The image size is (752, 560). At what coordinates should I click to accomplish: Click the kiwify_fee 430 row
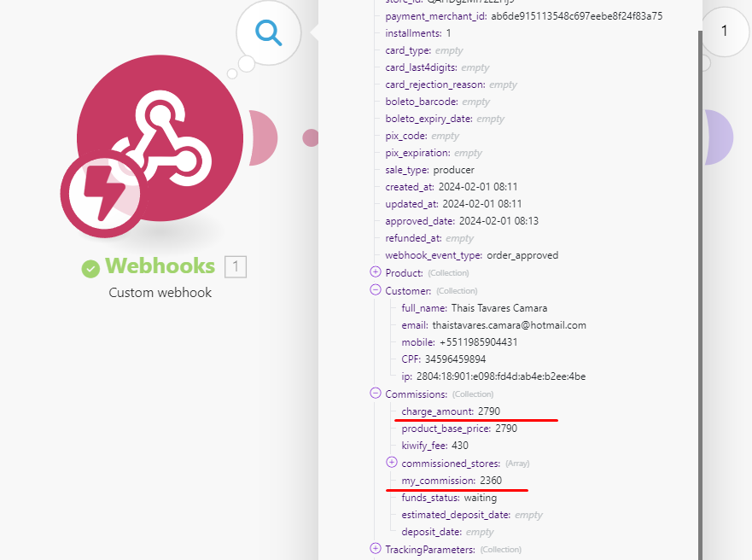coord(435,446)
